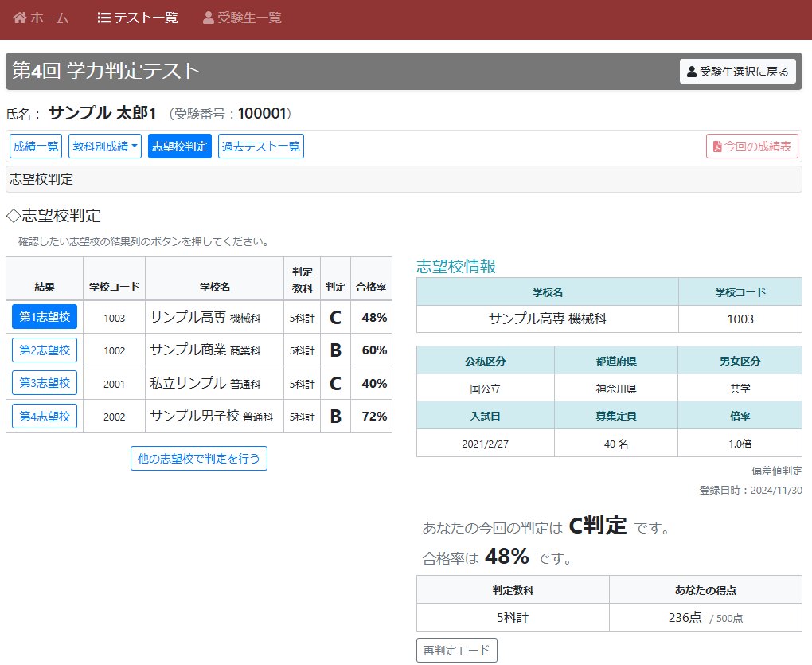This screenshot has width=812, height=665.
Task: Enable 再判定モード button
Action: [457, 650]
